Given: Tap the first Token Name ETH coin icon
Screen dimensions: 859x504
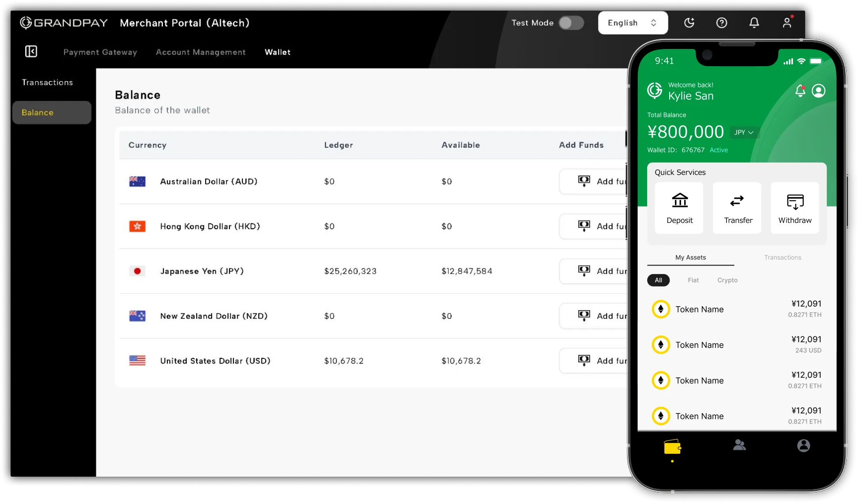Looking at the screenshot, I should tap(661, 309).
